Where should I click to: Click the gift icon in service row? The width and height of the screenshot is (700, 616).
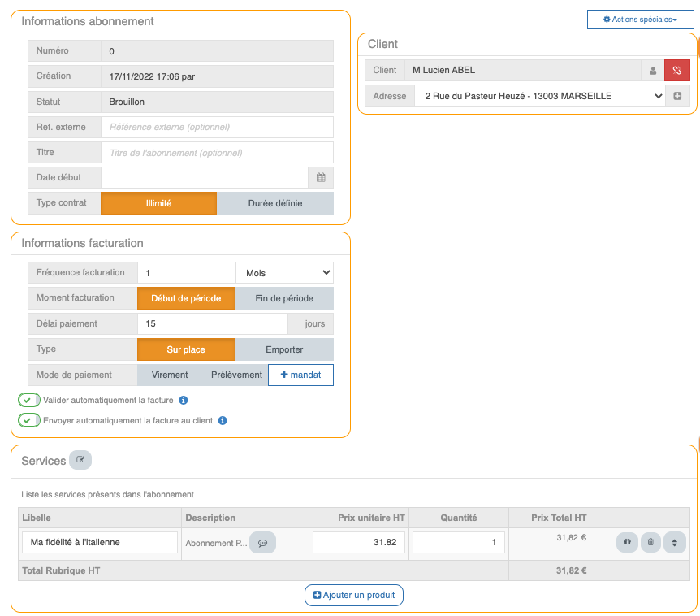coord(627,542)
